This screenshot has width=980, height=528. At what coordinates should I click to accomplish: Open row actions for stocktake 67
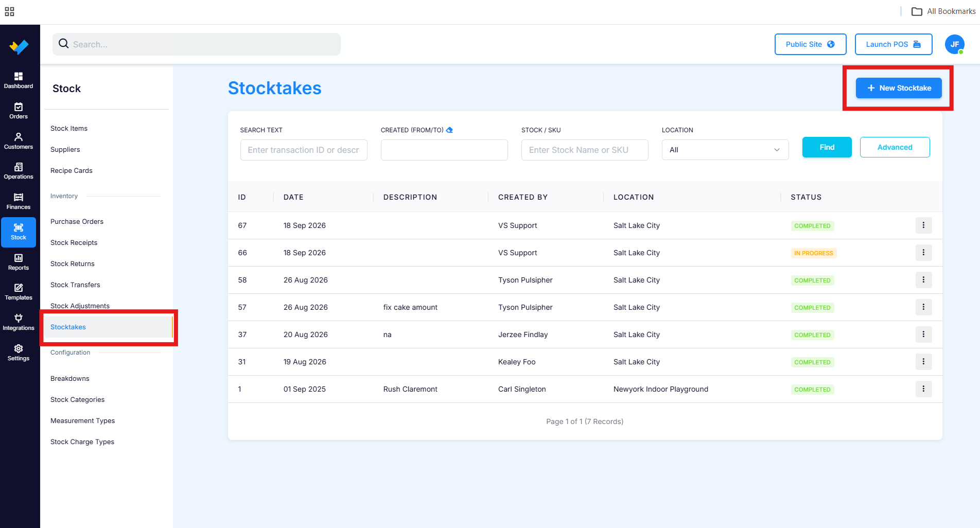(x=923, y=225)
